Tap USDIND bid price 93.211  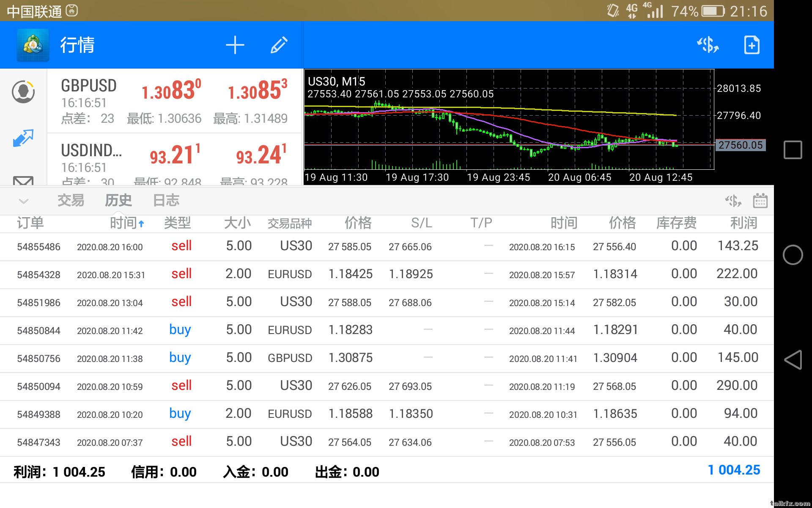tap(175, 155)
